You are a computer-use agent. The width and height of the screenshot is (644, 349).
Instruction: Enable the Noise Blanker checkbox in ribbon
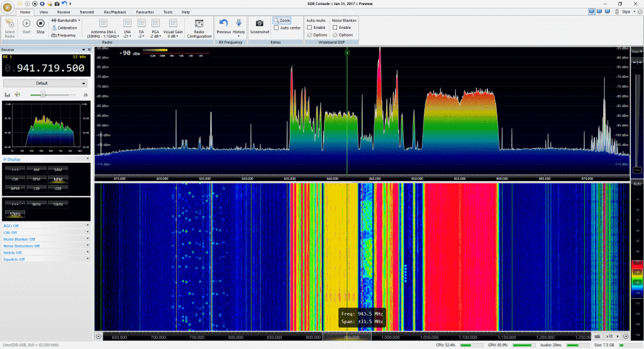click(x=335, y=28)
